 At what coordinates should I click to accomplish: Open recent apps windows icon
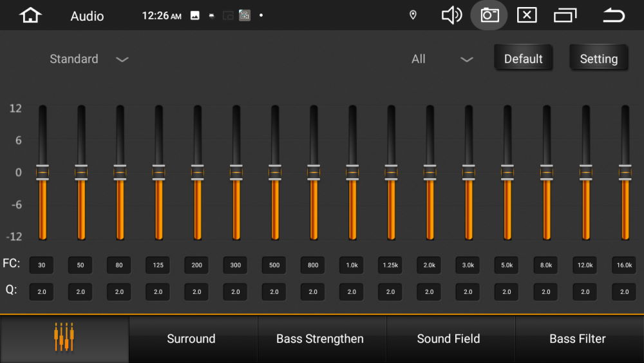coord(565,15)
